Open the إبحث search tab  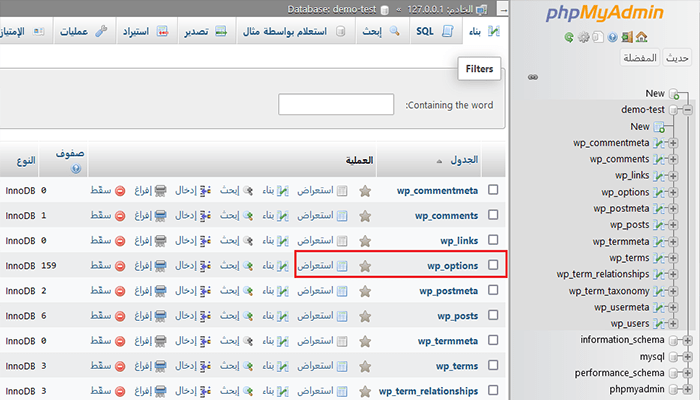tap(382, 31)
